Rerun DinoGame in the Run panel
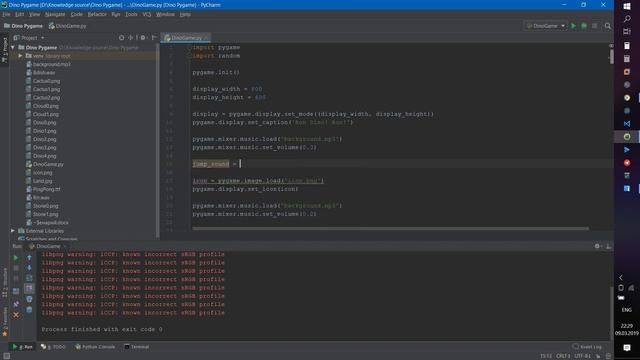The image size is (640, 360). 16,258
